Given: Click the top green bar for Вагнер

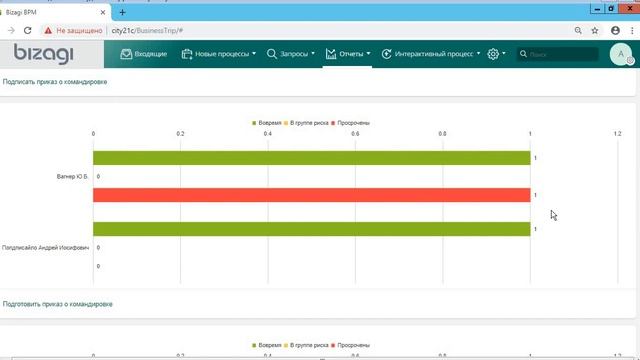Looking at the screenshot, I should pos(311,158).
